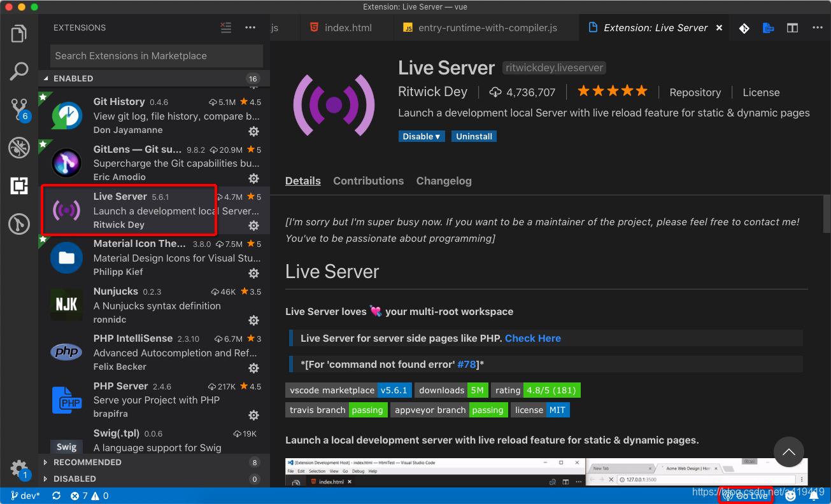Open the Debug view in activity bar

click(19, 148)
